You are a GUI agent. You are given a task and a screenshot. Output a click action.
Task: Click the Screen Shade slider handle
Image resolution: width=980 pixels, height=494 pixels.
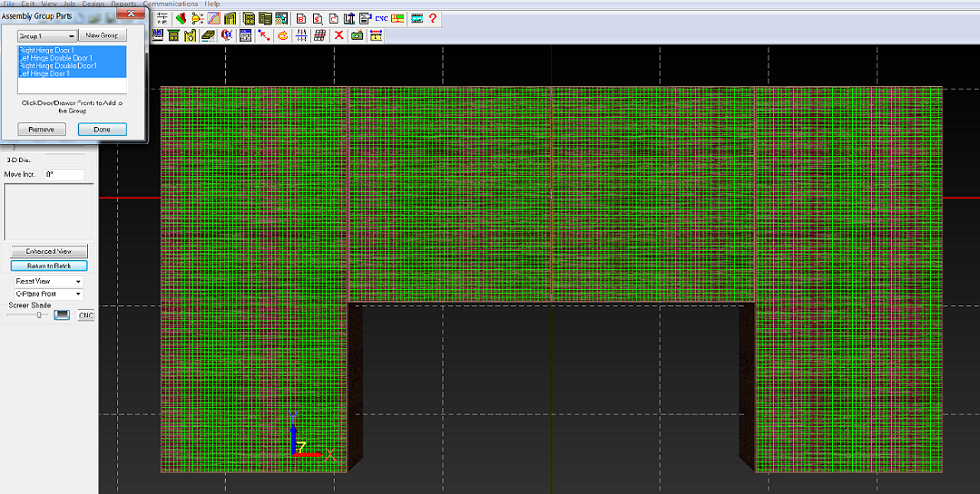click(x=39, y=316)
